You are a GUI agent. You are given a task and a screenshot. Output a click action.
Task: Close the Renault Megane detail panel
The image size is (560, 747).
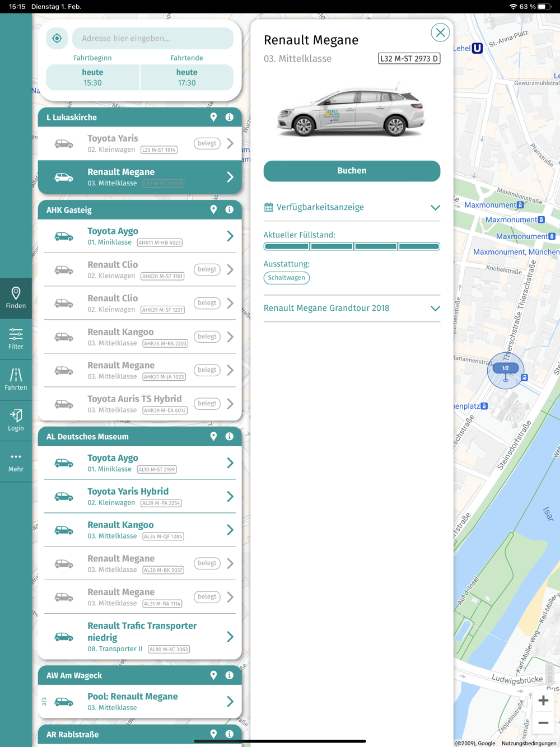tap(440, 32)
